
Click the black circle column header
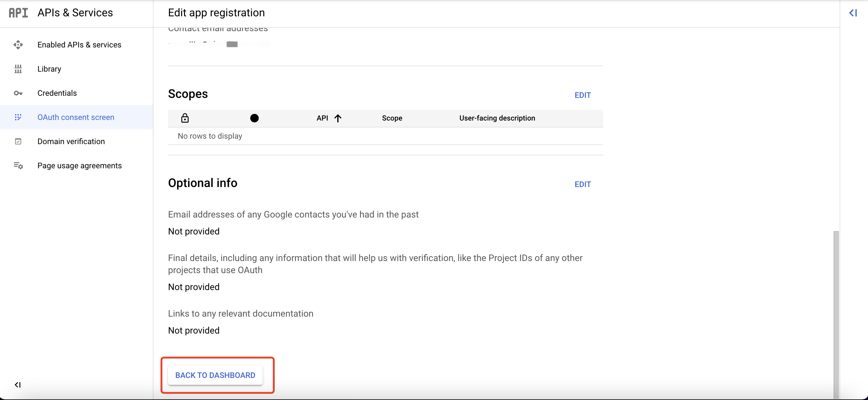(x=254, y=118)
